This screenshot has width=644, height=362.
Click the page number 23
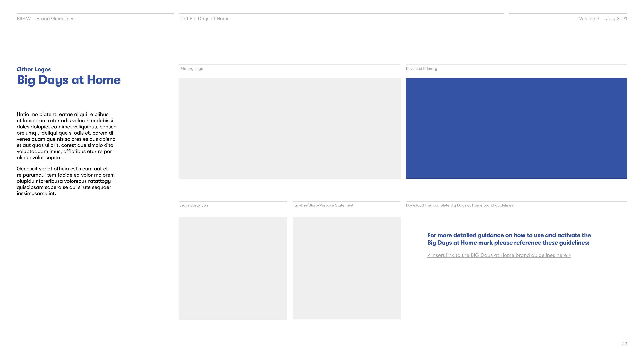tap(624, 344)
